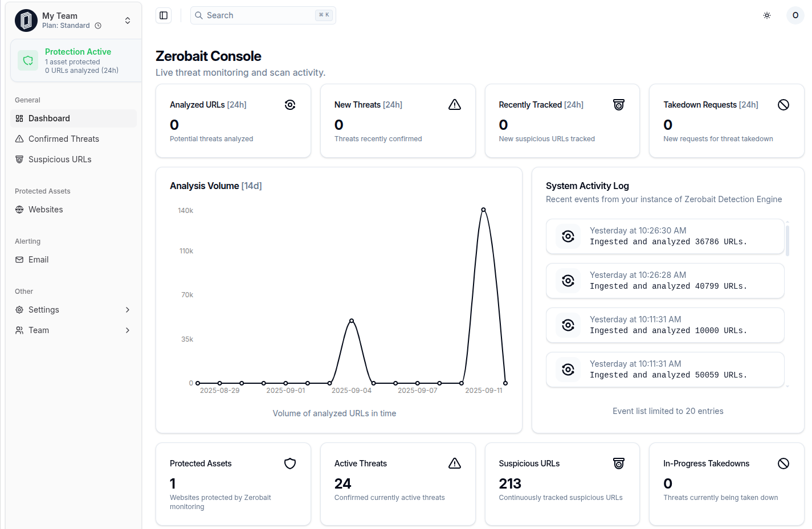Click the activity log scrollbar

[x=787, y=240]
